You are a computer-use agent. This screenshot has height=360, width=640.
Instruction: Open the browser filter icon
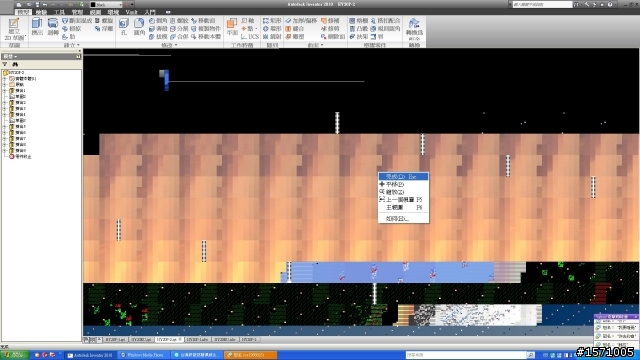(5, 64)
